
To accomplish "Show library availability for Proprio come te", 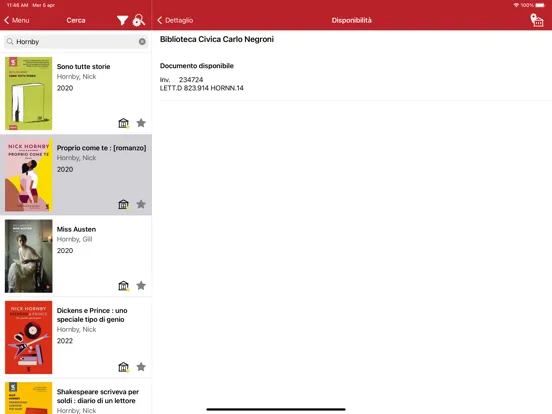I will click(x=124, y=204).
